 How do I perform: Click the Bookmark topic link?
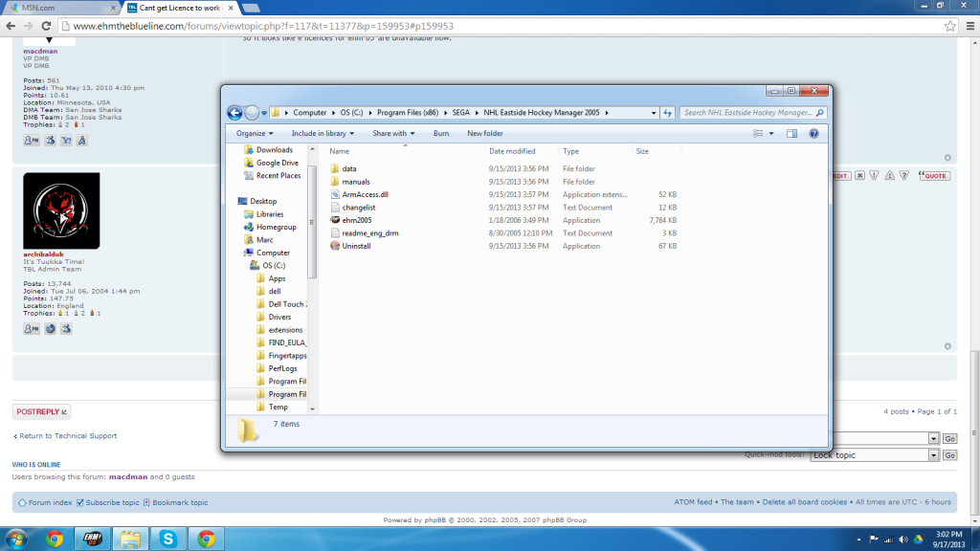(180, 502)
